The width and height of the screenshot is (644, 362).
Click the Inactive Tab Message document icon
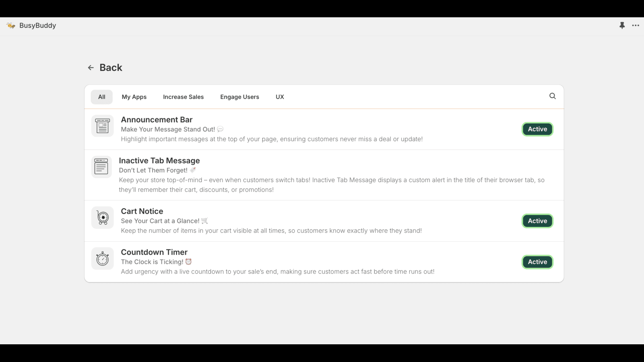tap(101, 166)
